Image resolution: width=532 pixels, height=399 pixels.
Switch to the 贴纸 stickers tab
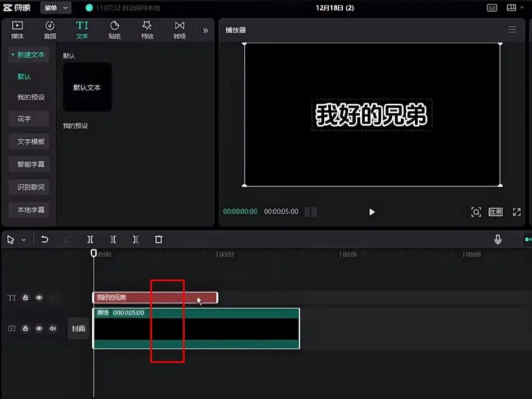coord(115,30)
